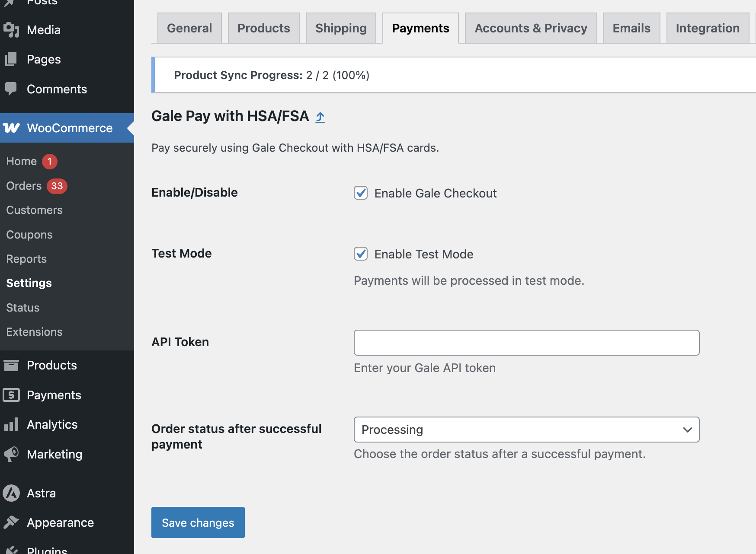Image resolution: width=756 pixels, height=554 pixels.
Task: Click the return arrow link beside Gale Pay
Action: click(320, 117)
